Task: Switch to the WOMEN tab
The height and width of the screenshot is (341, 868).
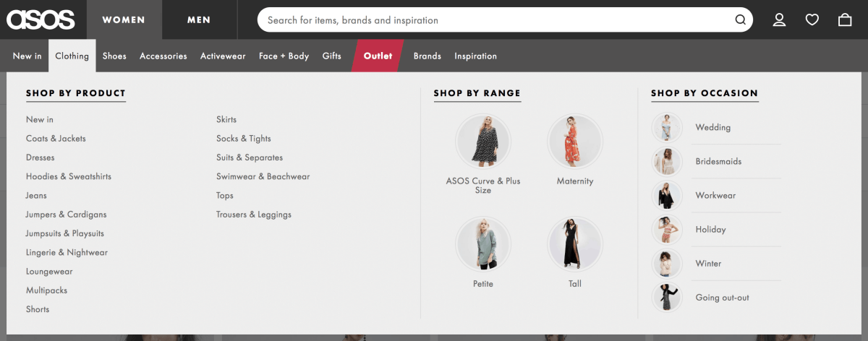Action: tap(124, 20)
